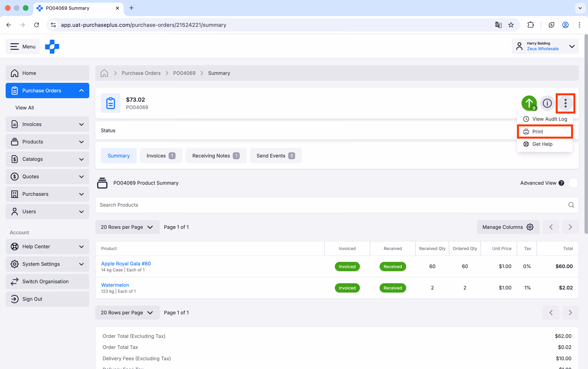Open the browser extensions puzzle icon

(530, 25)
